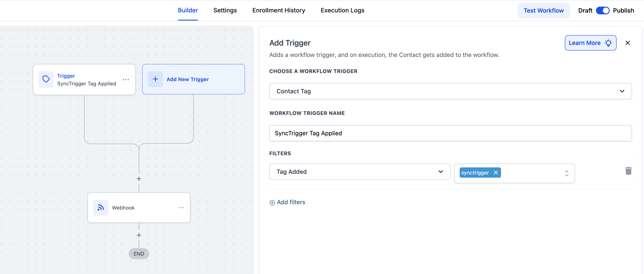Toggle the Draft/Publish switch
644x274 pixels.
[x=603, y=11]
